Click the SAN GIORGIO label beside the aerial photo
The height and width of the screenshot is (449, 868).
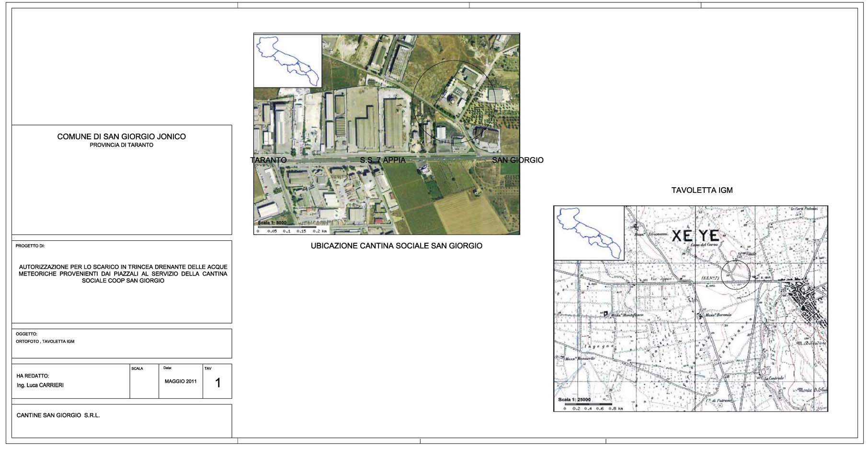click(x=517, y=160)
